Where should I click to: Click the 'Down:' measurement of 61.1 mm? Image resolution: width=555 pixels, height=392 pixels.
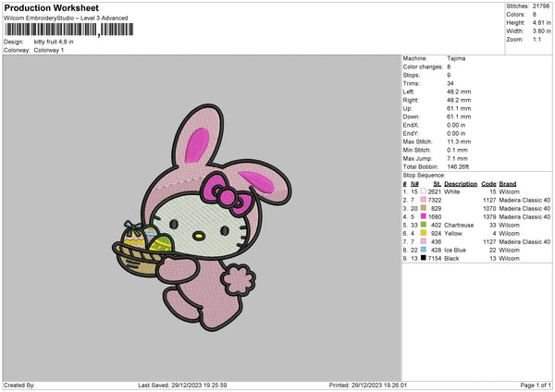click(459, 116)
